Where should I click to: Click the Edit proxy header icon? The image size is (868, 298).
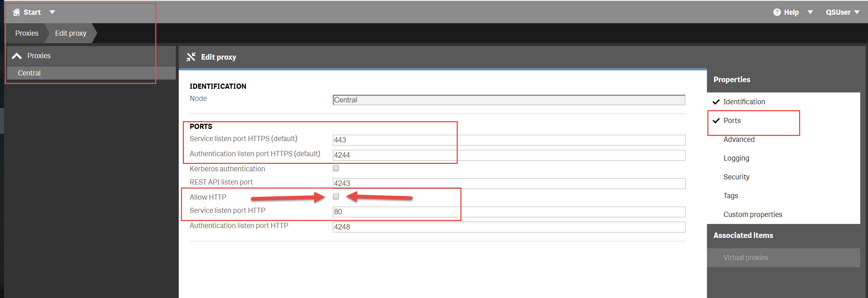tap(191, 57)
